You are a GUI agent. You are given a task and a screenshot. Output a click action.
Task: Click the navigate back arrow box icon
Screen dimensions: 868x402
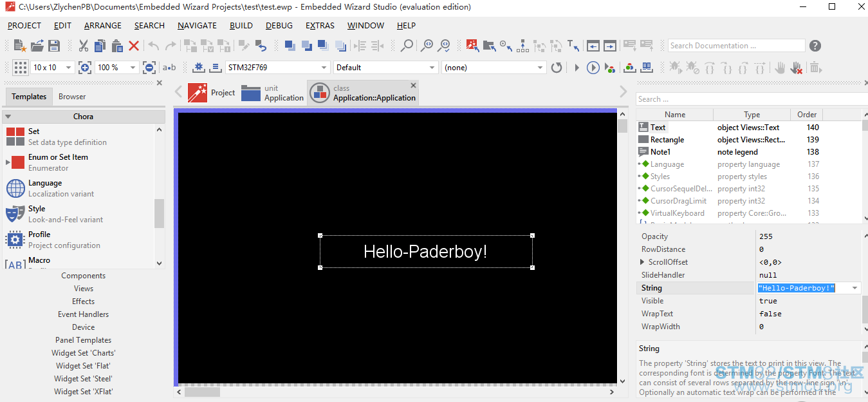[x=593, y=46]
